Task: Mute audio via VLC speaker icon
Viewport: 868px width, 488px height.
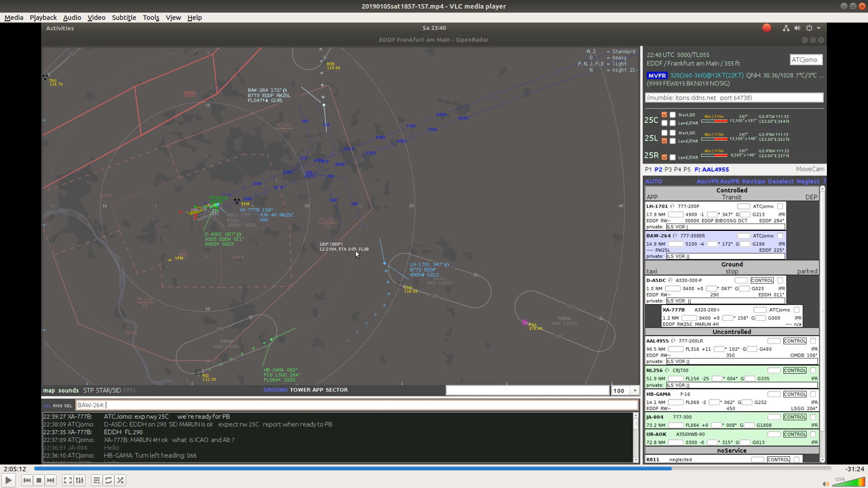Action: (826, 484)
